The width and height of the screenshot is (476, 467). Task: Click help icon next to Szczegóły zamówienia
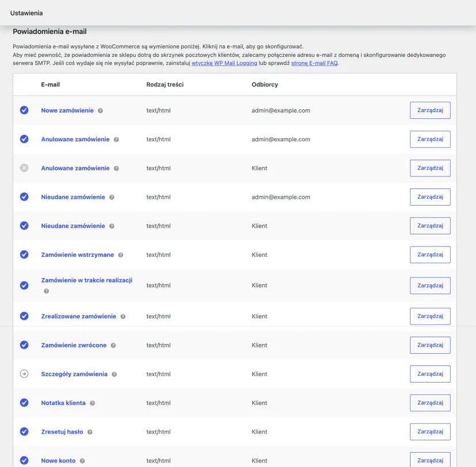point(114,374)
